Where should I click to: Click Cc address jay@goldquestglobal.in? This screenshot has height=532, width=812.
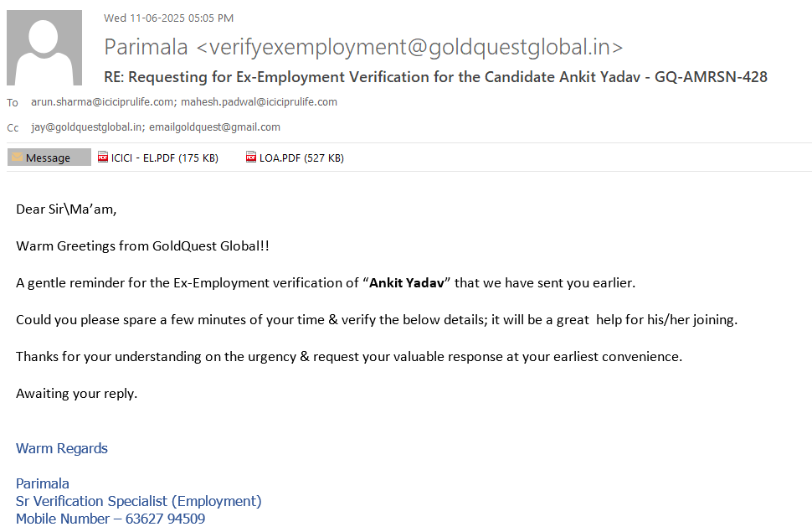coord(85,127)
